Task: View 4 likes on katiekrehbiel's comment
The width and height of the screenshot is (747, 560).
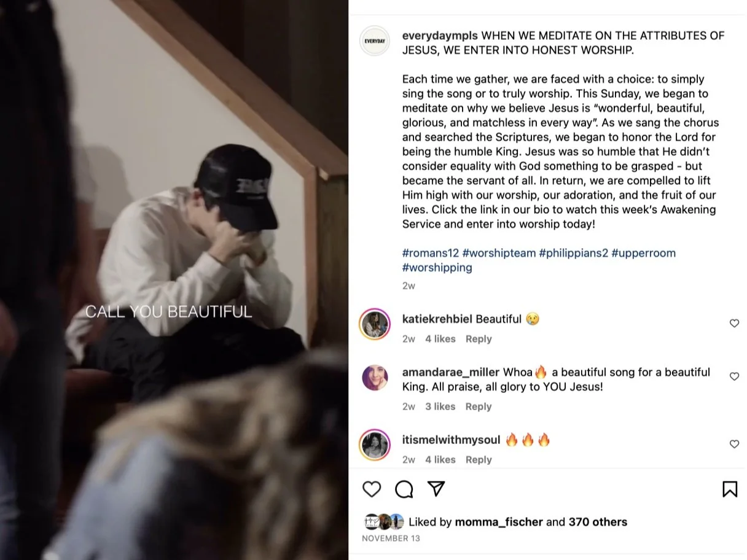Action: coord(440,339)
